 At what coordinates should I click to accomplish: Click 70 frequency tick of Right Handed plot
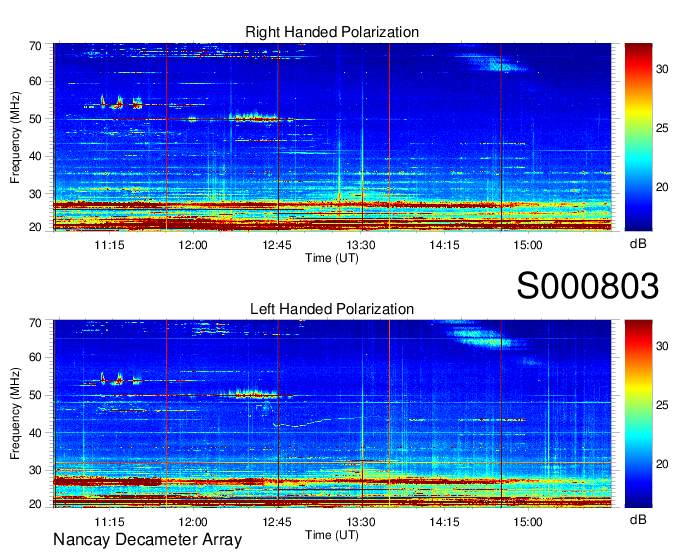pyautogui.click(x=35, y=46)
